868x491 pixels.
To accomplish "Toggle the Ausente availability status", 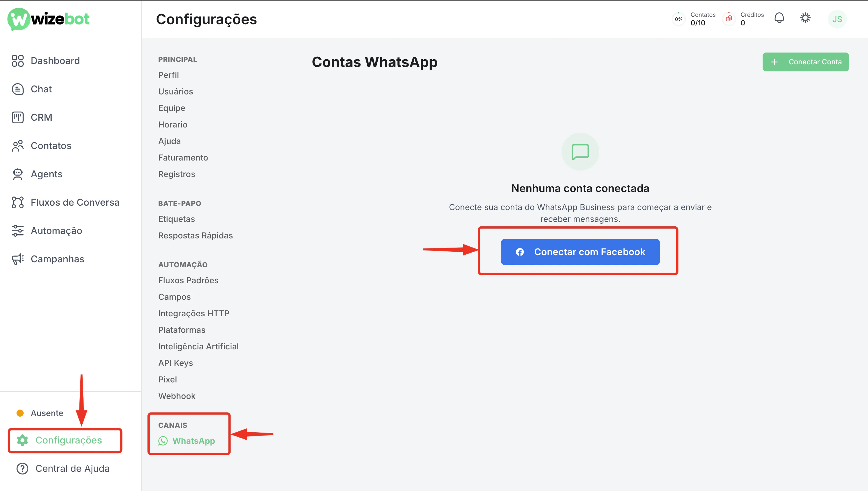I will [47, 413].
